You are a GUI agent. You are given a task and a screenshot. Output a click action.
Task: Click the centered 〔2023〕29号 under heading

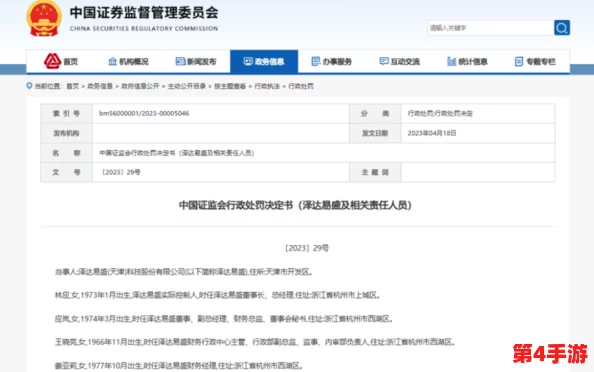[306, 248]
